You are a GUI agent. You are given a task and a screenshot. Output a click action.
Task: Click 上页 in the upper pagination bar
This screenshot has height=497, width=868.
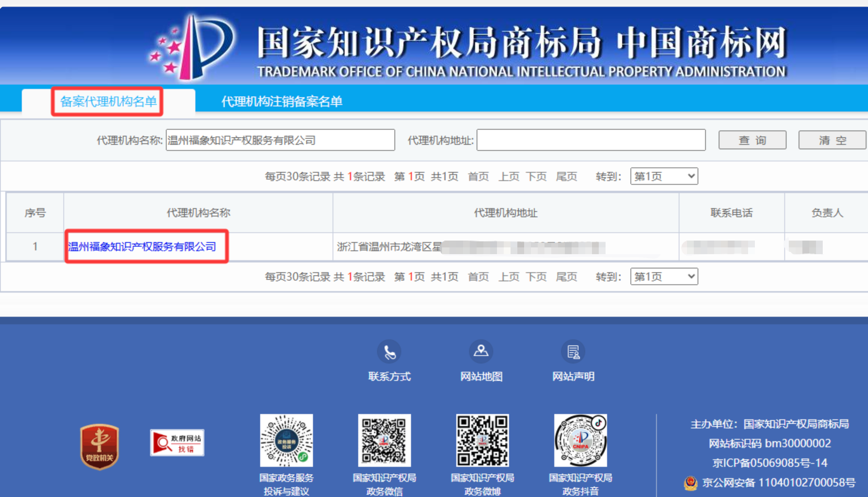point(509,176)
